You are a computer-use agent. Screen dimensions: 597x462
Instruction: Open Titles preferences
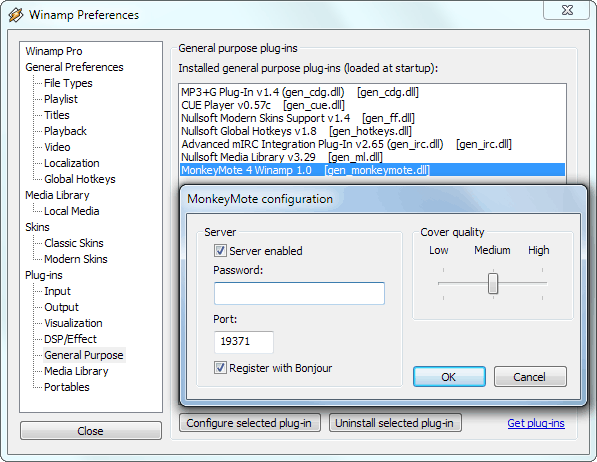(x=57, y=115)
